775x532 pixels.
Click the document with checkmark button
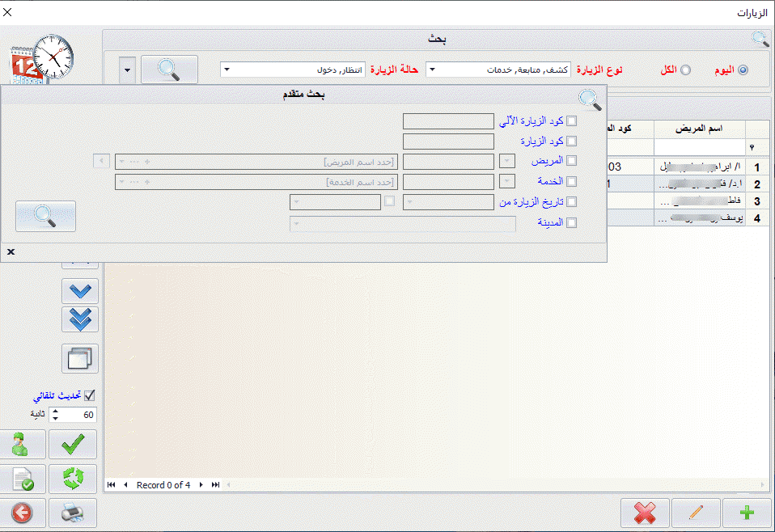[23, 479]
